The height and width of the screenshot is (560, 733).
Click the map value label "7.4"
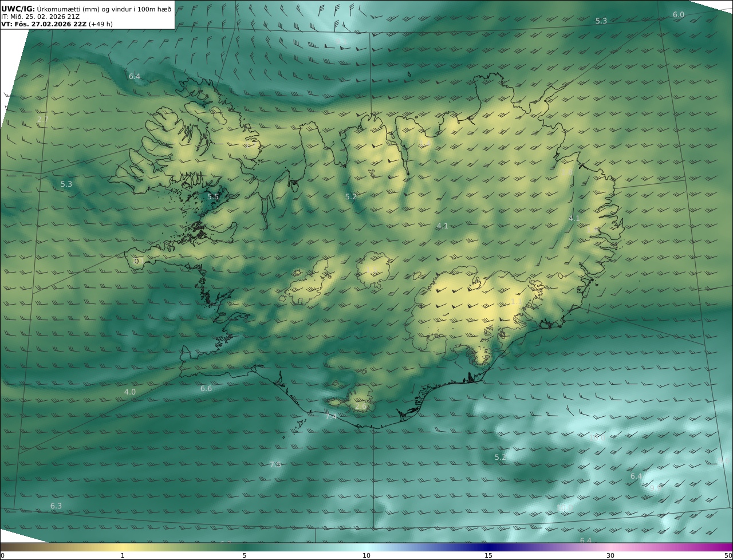coord(331,417)
